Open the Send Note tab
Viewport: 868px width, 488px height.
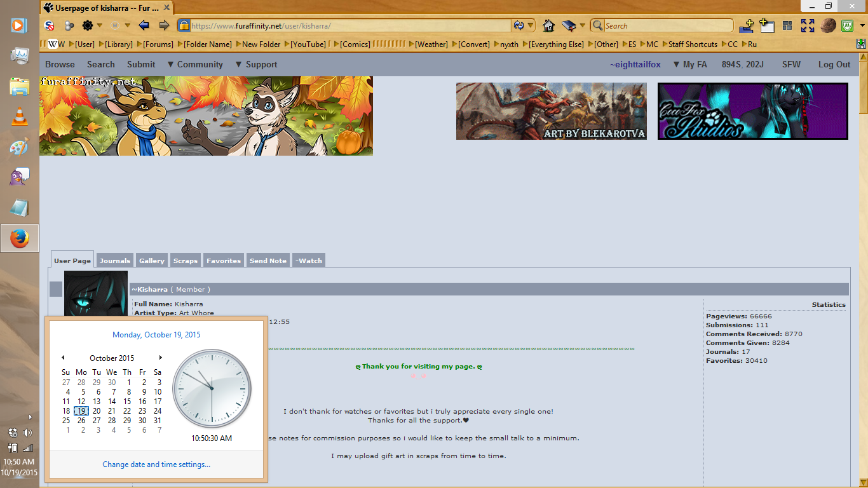tap(268, 261)
